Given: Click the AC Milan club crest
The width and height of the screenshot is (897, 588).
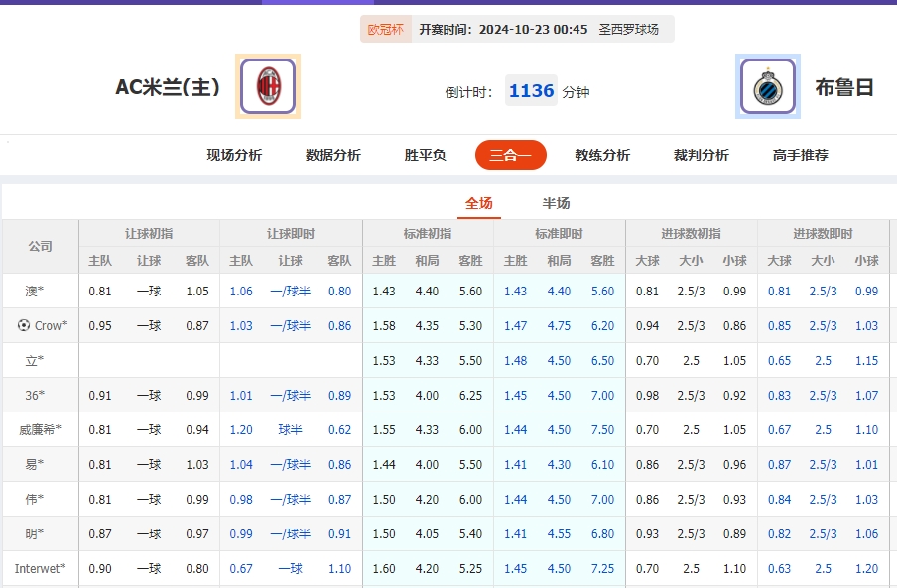Looking at the screenshot, I should [x=266, y=87].
